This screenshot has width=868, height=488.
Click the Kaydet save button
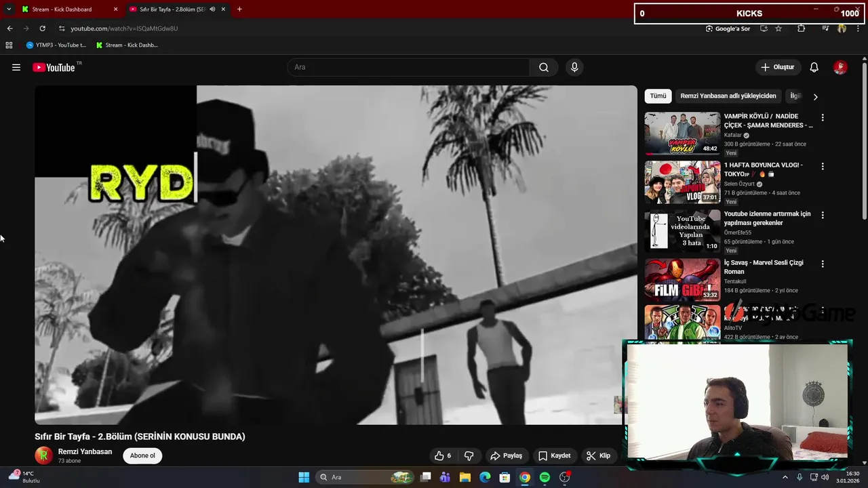[x=554, y=455]
